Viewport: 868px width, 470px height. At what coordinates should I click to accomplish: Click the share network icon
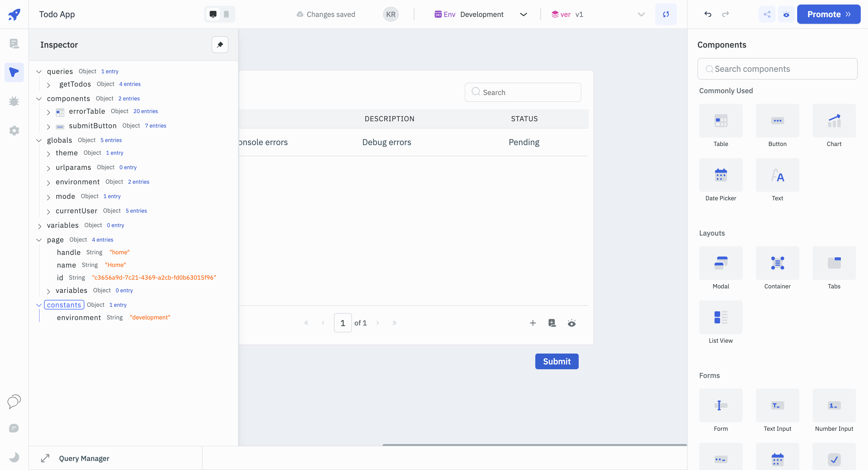[x=767, y=14]
